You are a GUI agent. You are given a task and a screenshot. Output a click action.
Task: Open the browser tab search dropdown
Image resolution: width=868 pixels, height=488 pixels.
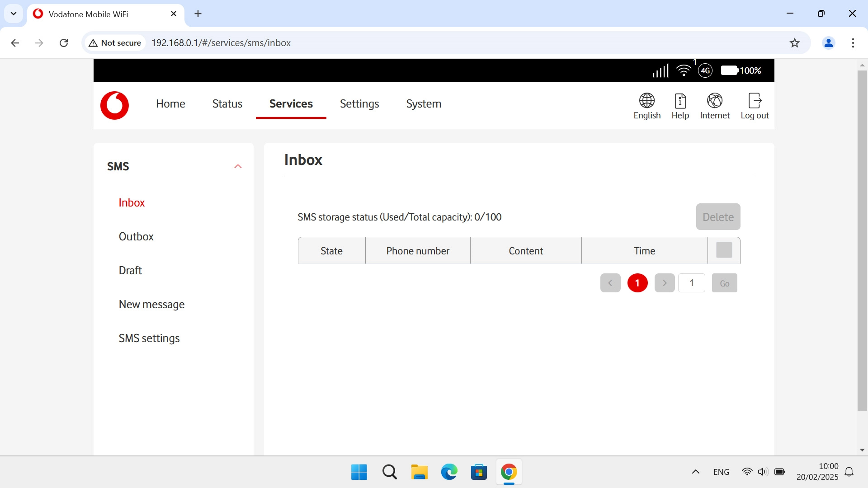14,14
